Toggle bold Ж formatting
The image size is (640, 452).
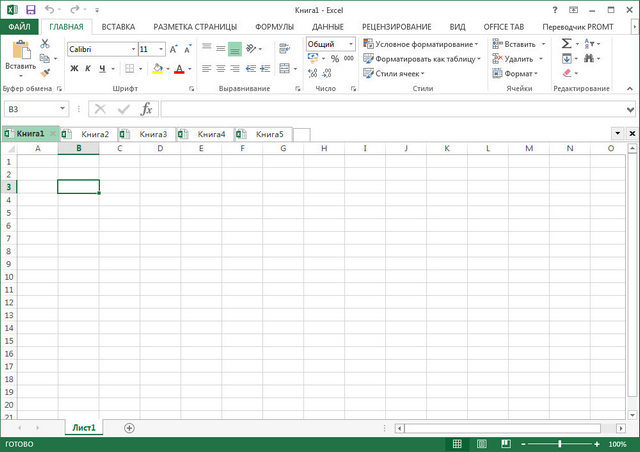pyautogui.click(x=74, y=68)
